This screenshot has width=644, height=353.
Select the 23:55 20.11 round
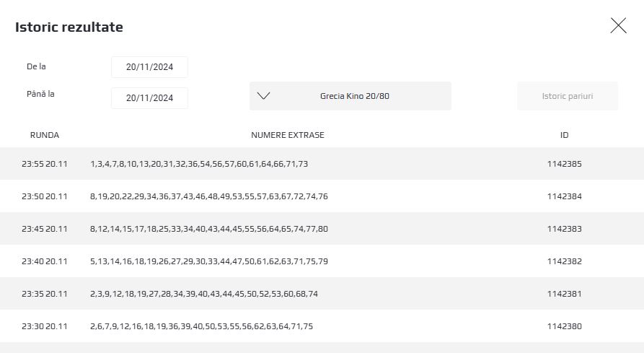click(322, 164)
